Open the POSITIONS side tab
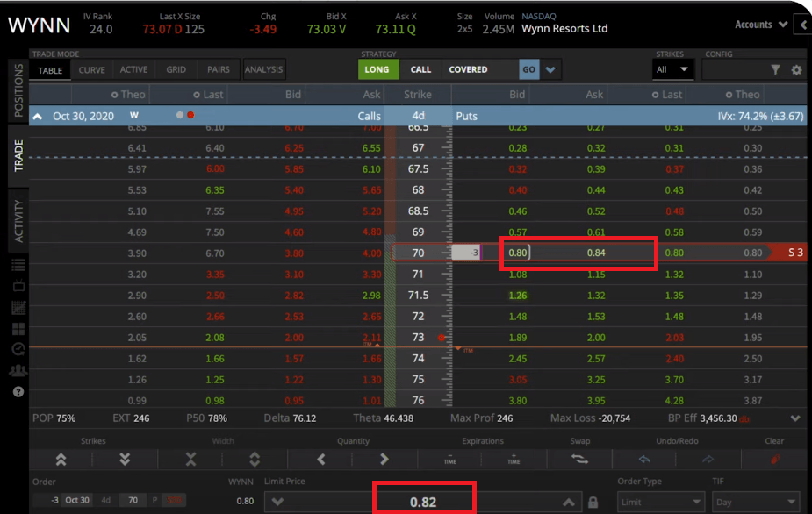Viewport: 812px width, 514px height. coord(19,90)
